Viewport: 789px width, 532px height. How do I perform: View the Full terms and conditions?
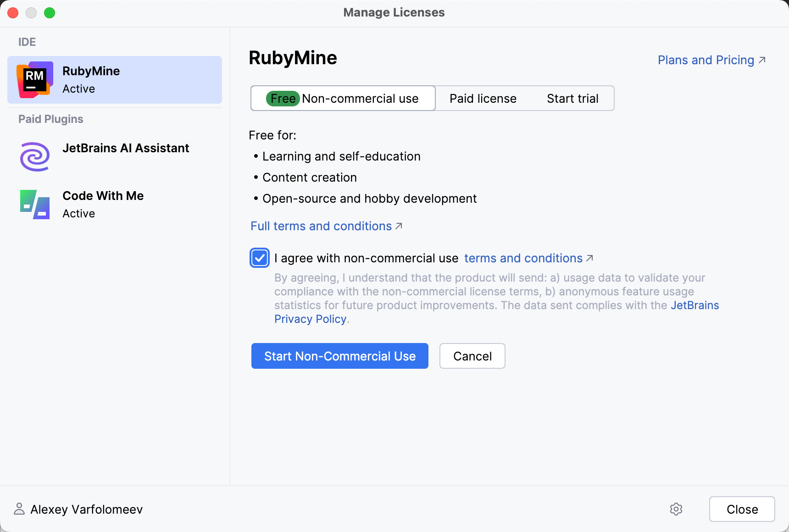[x=321, y=226]
